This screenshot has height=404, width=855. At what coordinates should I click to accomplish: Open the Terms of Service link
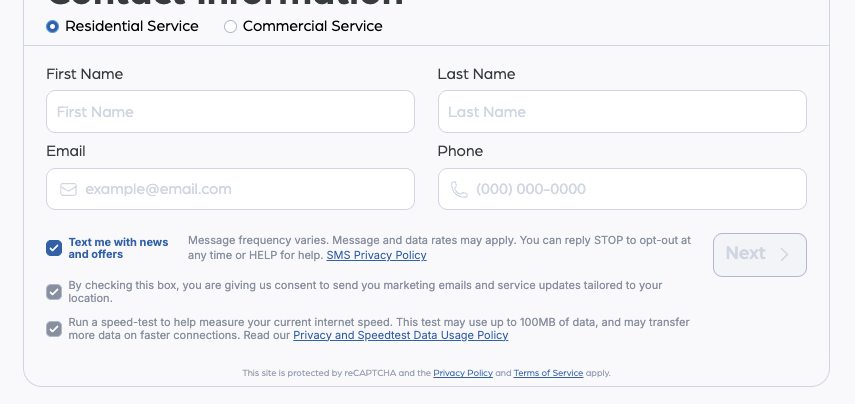click(548, 373)
